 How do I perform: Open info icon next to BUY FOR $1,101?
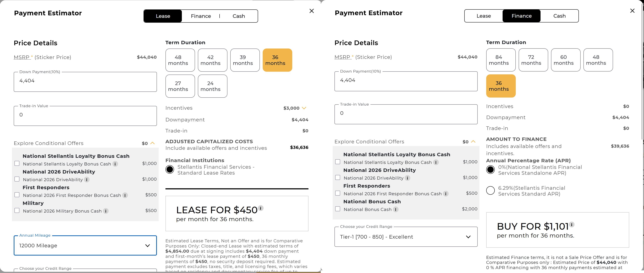tap(572, 224)
